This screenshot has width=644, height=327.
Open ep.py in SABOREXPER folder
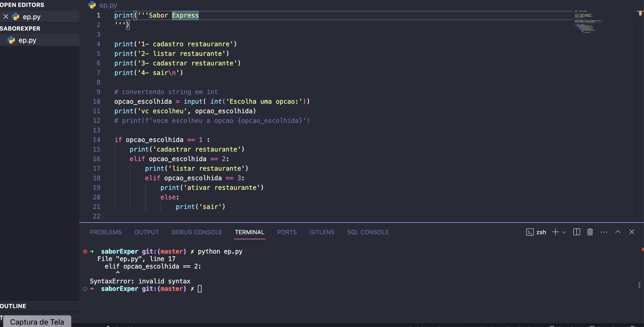coord(40,40)
